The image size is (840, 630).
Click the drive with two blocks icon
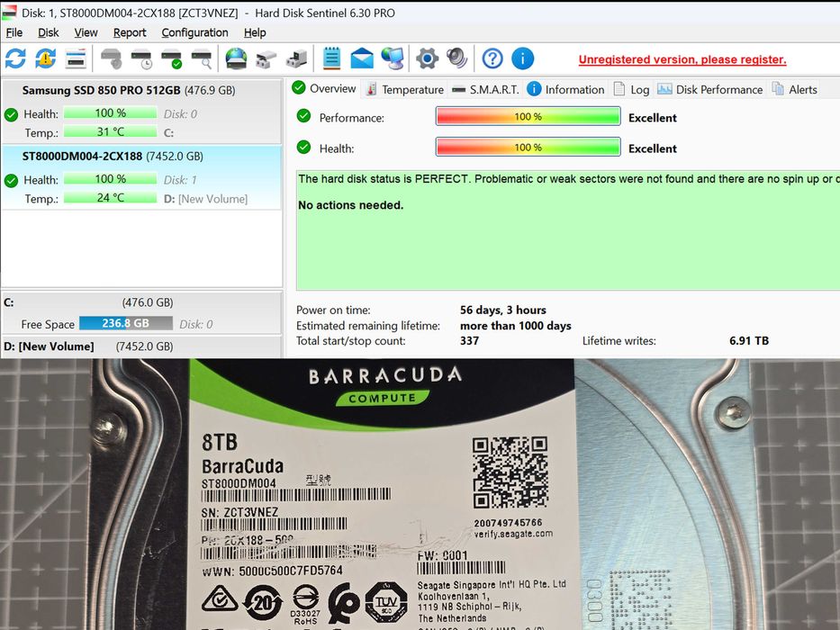tap(266, 58)
